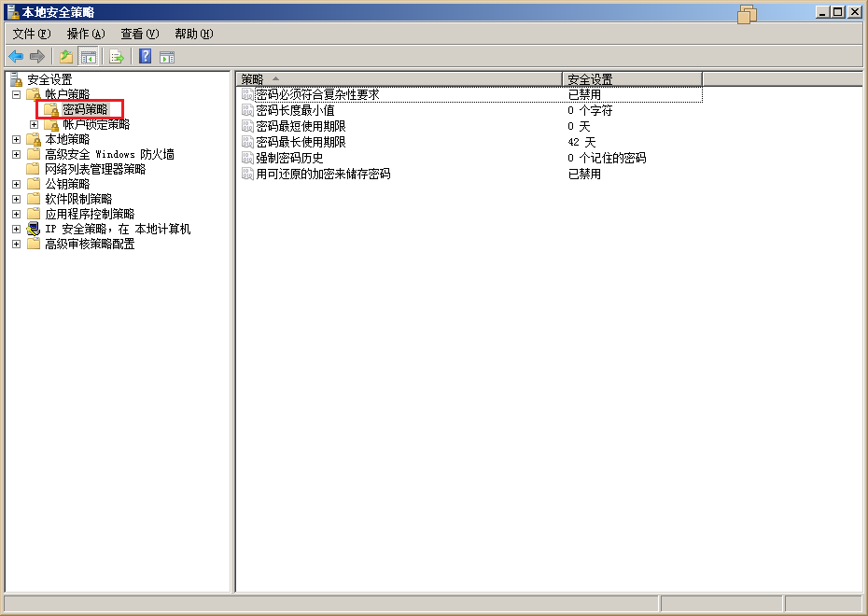Viewport: 868px width, 616px height.
Task: Expand the 本地策略 tree node
Action: [17, 139]
